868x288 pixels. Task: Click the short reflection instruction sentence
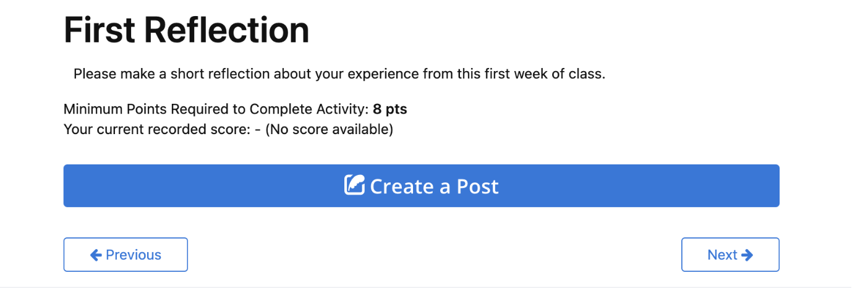pyautogui.click(x=339, y=74)
